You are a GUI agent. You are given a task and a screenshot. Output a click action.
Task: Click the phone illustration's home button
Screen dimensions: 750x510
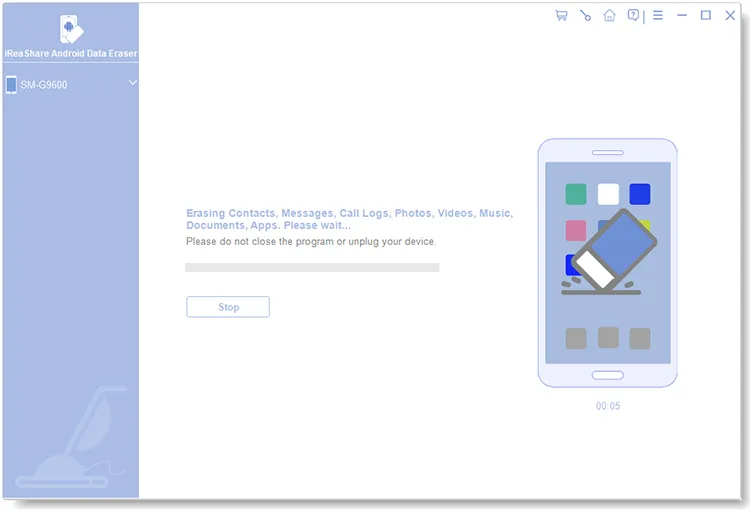pos(607,375)
